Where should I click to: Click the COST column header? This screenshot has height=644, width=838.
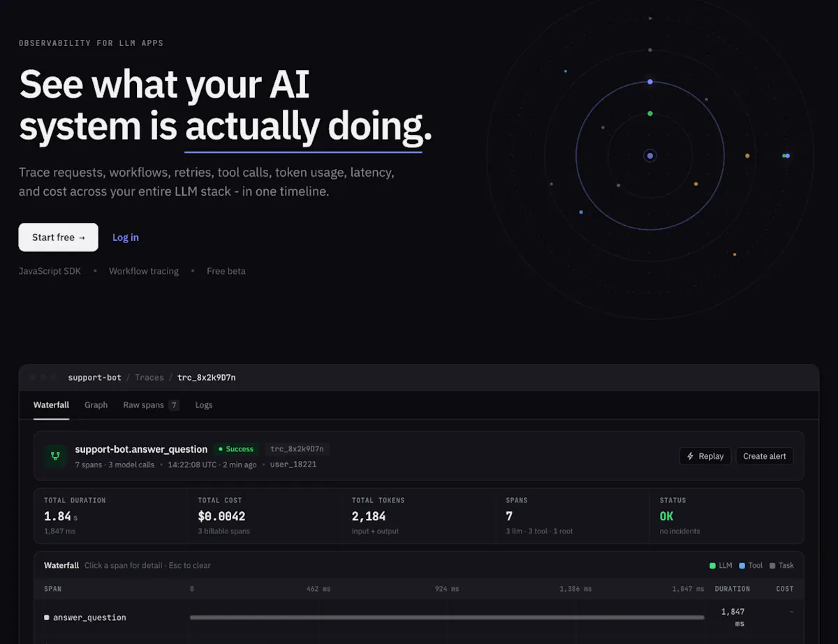[x=785, y=589]
